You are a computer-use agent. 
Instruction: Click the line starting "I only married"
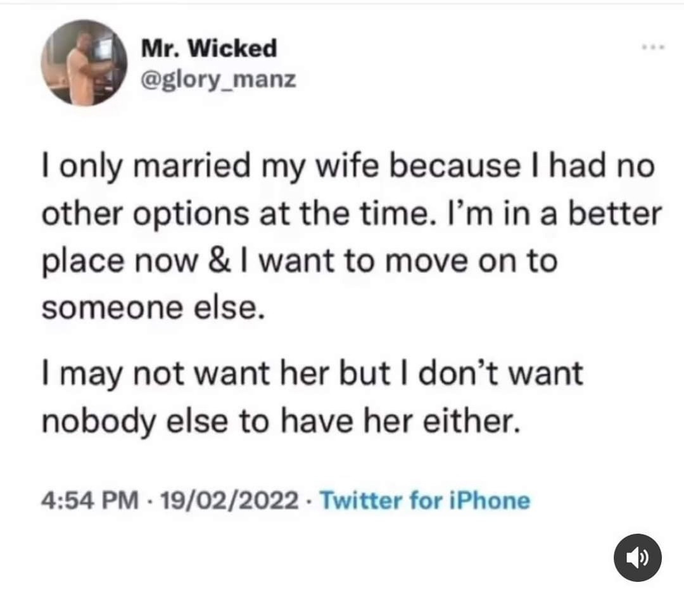[348, 169]
